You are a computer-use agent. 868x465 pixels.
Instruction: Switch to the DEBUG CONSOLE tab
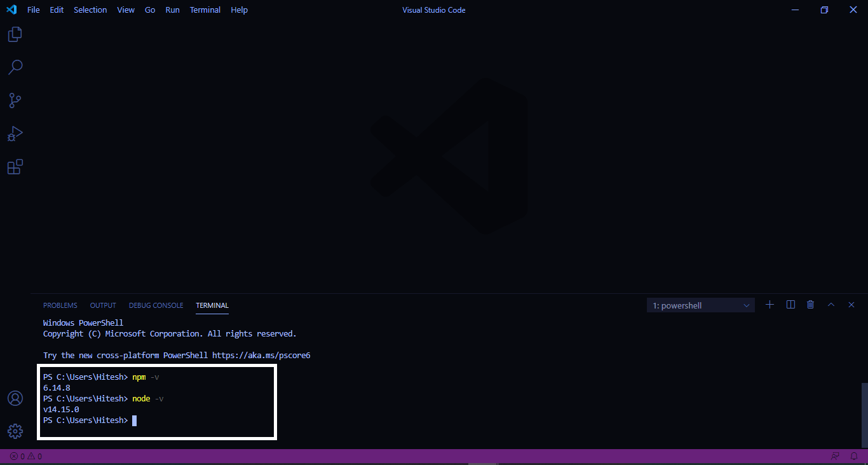[156, 305]
